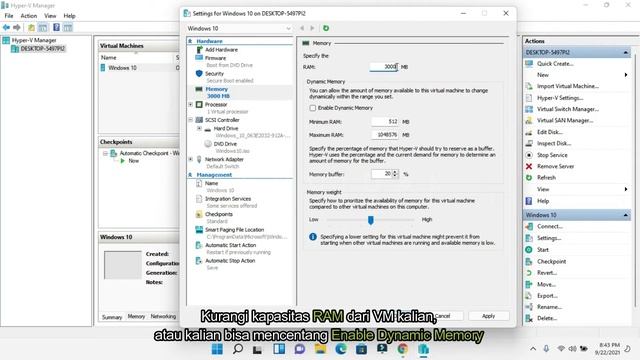Click the Back arrow in Hyper-V Manager toolbar
The image size is (640, 360).
click(x=6, y=27)
